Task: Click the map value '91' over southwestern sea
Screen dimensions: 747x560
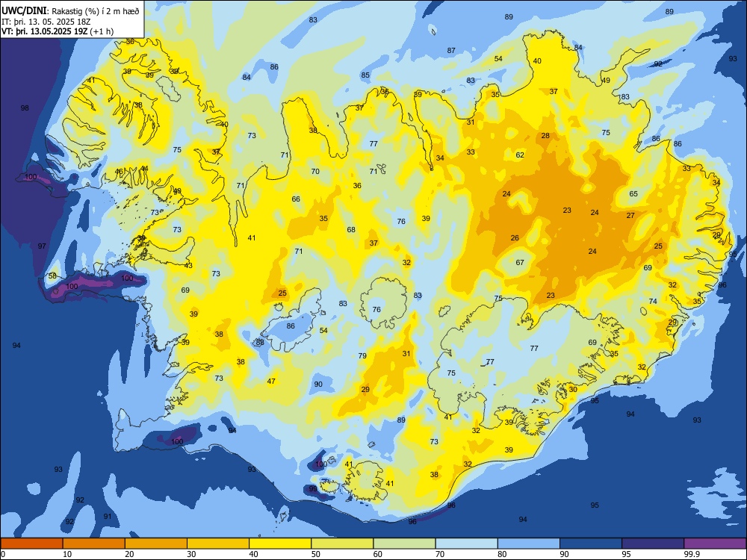Action: tap(108, 517)
